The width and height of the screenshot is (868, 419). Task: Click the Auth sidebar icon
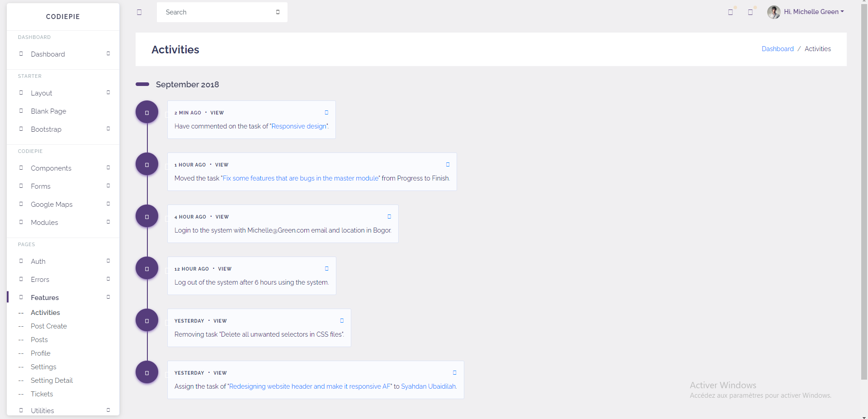coord(21,261)
